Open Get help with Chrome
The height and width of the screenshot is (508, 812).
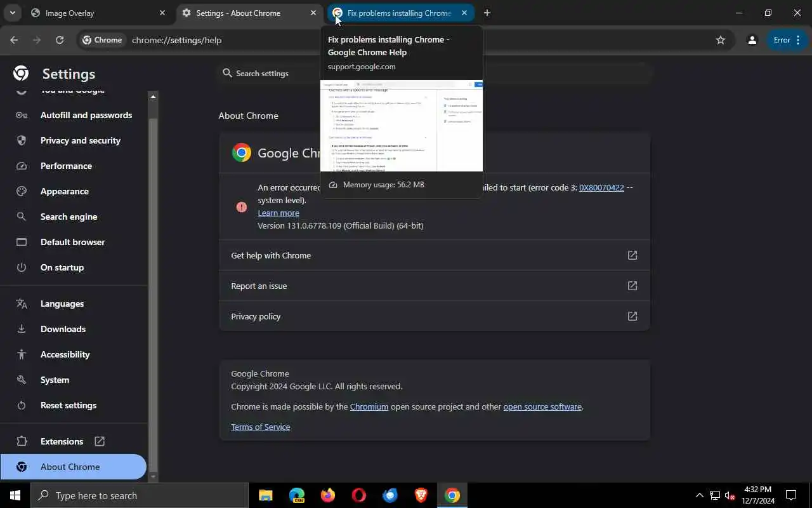coord(435,255)
